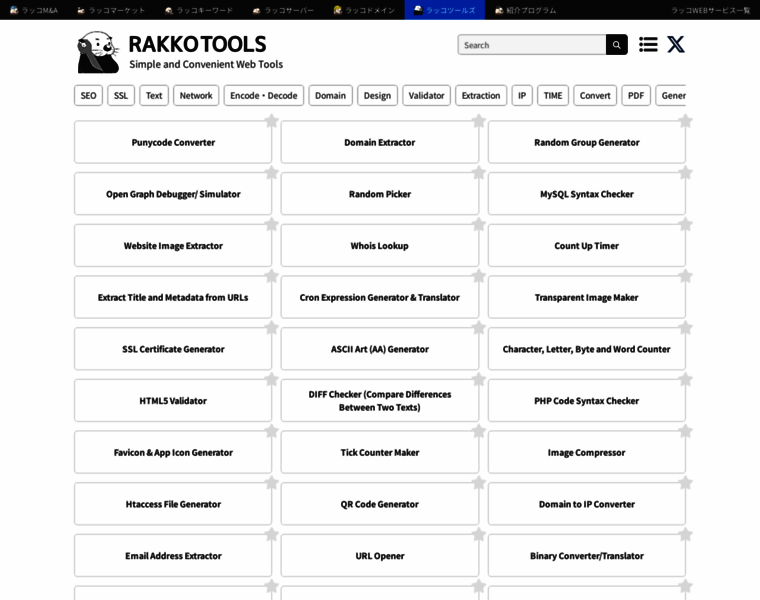Star the Domain Extractor tool
The height and width of the screenshot is (600, 760).
478,121
